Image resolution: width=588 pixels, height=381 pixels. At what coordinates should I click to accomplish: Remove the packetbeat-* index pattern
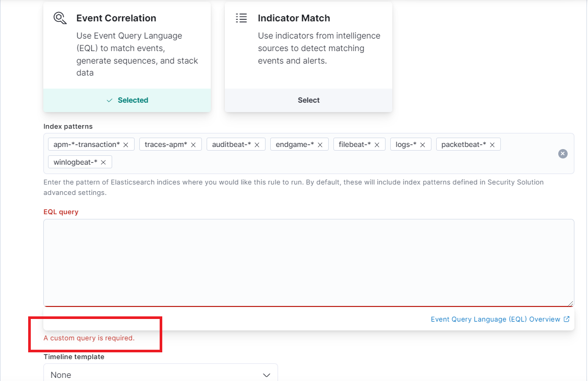[491, 144]
